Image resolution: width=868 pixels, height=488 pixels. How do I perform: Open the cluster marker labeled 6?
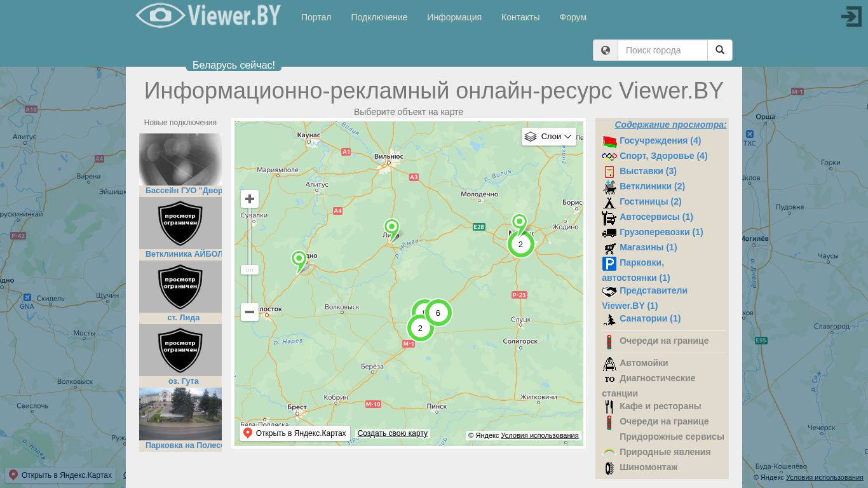[x=438, y=313]
